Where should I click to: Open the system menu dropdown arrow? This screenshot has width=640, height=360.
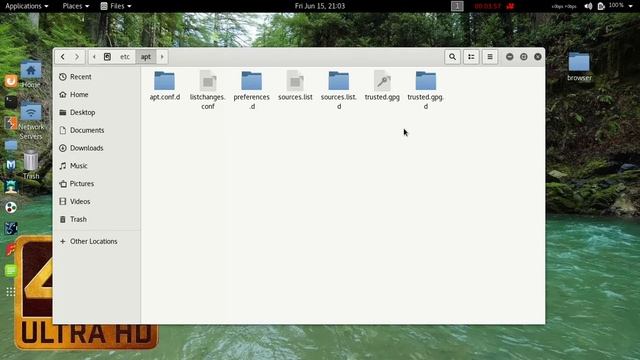pyautogui.click(x=631, y=6)
